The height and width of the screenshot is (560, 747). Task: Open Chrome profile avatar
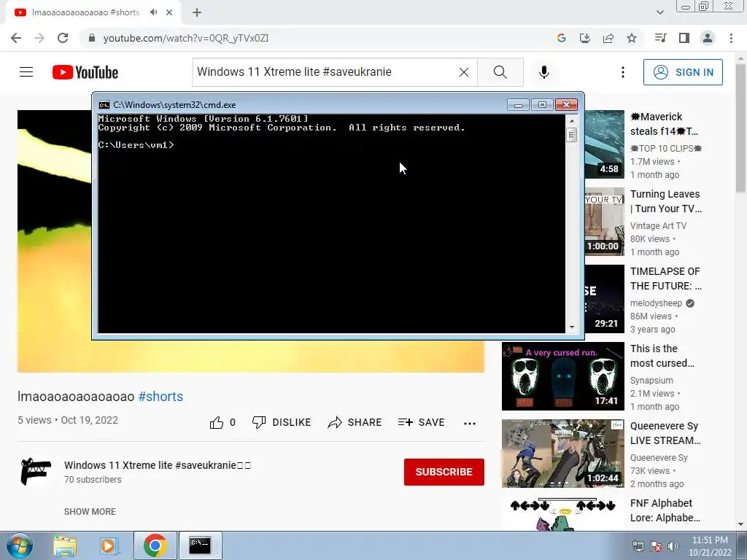(708, 38)
